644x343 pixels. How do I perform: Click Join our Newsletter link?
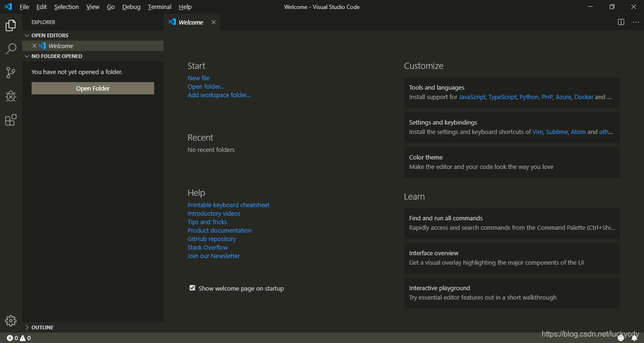coord(214,256)
